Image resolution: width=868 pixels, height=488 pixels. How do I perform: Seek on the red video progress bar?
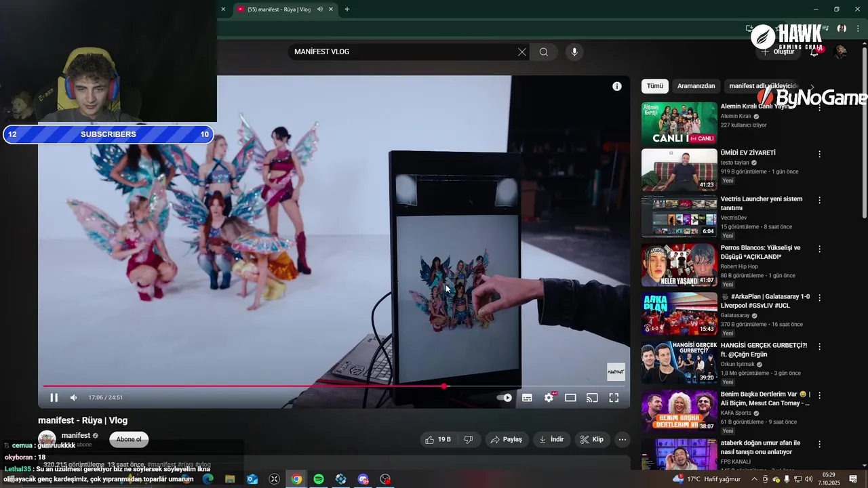(334, 386)
